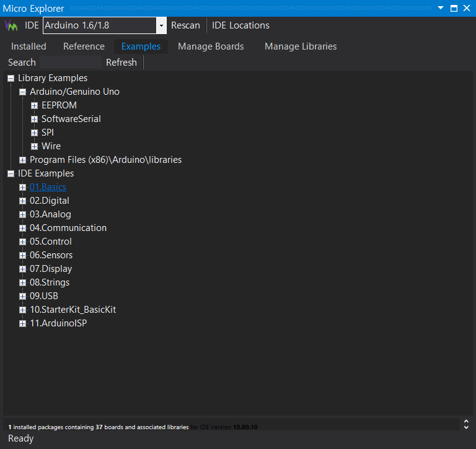The width and height of the screenshot is (476, 449).
Task: Select the 04.Communication tree item
Action: click(68, 228)
